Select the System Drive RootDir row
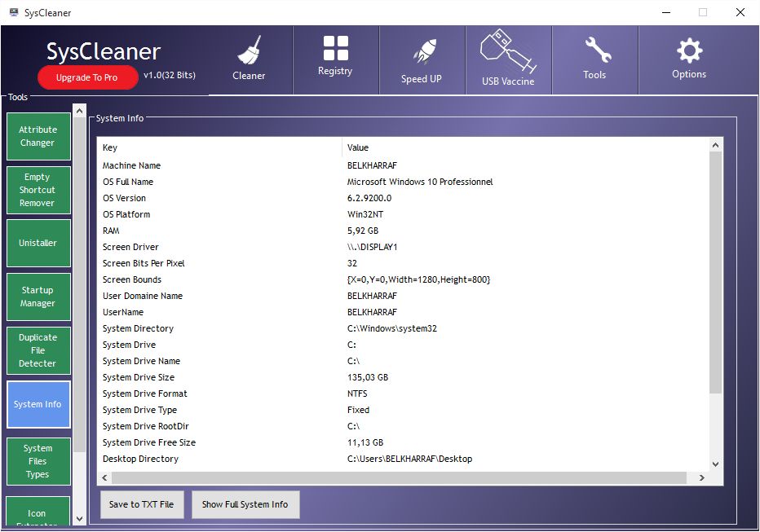The width and height of the screenshot is (760, 532). click(404, 426)
